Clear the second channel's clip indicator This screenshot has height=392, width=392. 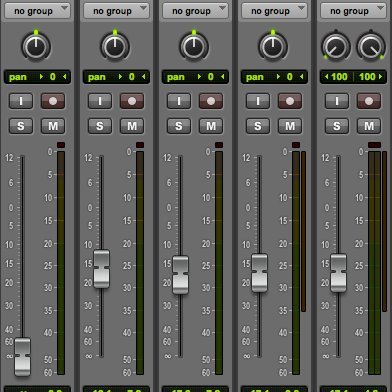pos(140,145)
